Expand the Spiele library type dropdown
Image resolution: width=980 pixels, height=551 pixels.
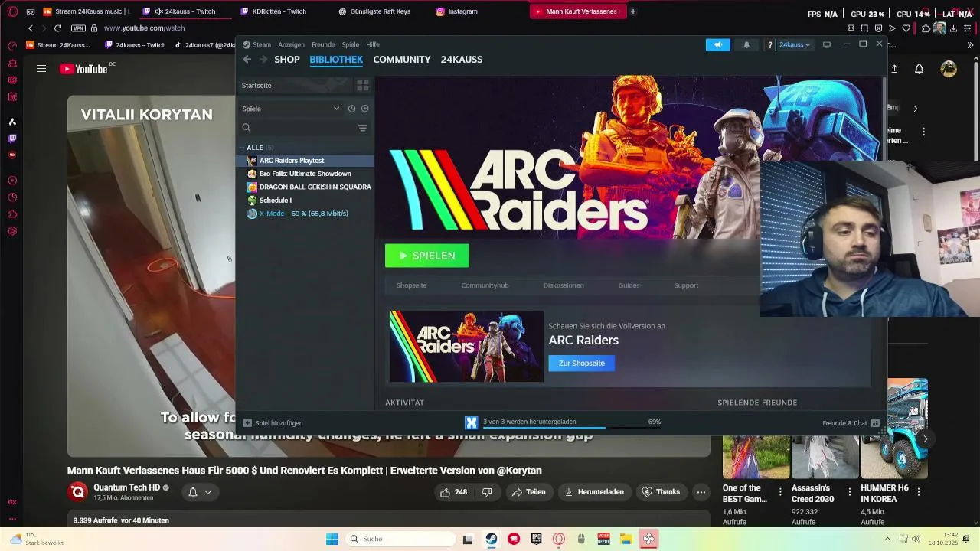coord(291,109)
